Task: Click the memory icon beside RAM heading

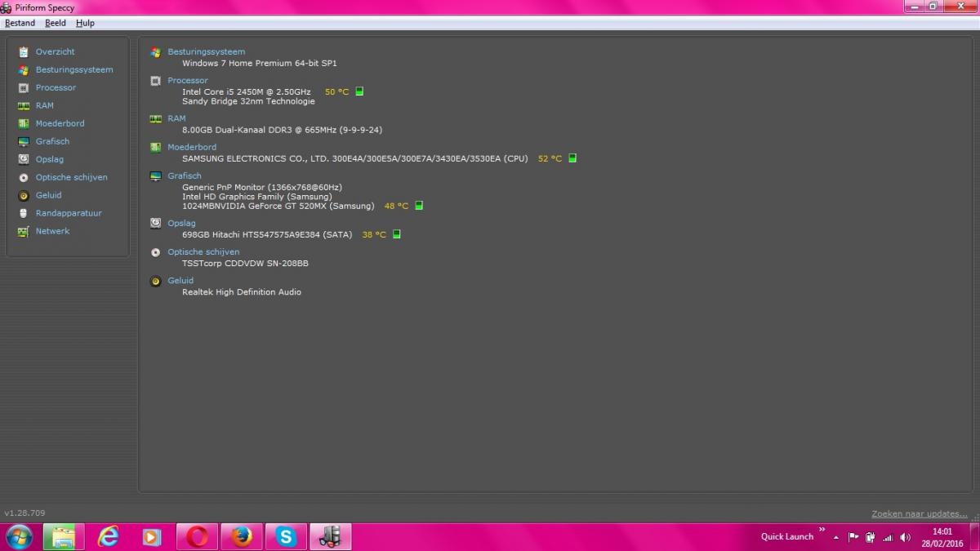Action: click(156, 118)
